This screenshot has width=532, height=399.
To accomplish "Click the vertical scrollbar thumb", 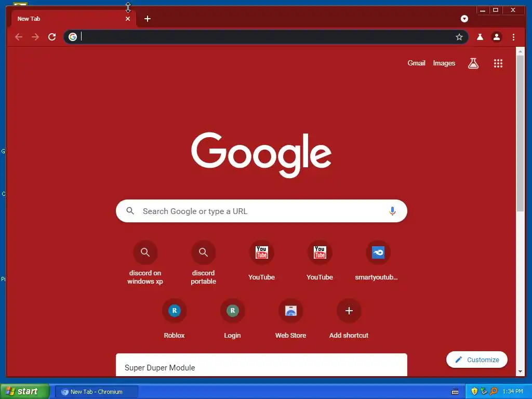I will [520, 134].
